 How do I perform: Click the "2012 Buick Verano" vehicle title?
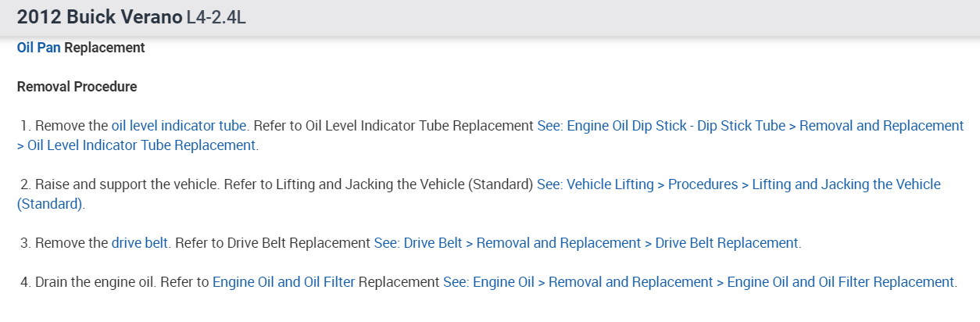tap(99, 17)
